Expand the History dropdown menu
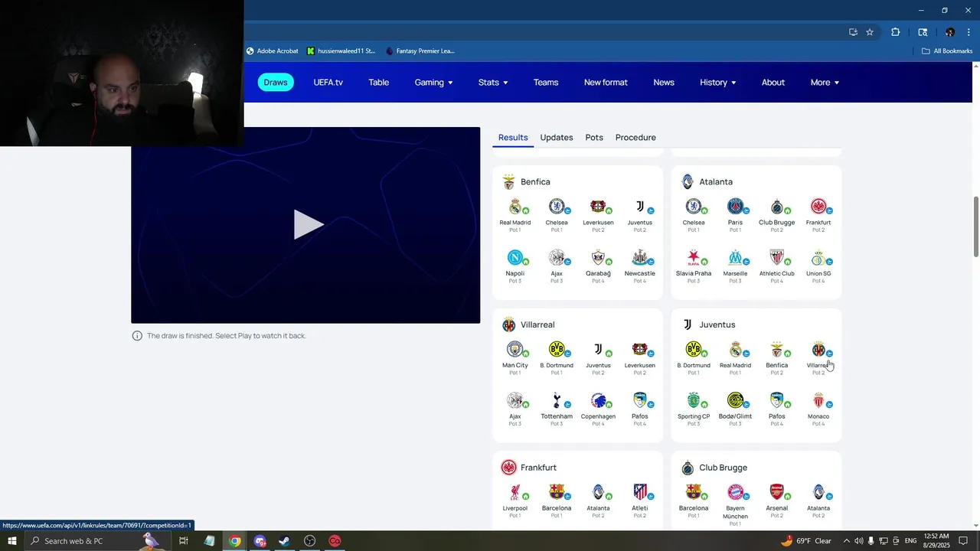The width and height of the screenshot is (980, 551). (718, 83)
